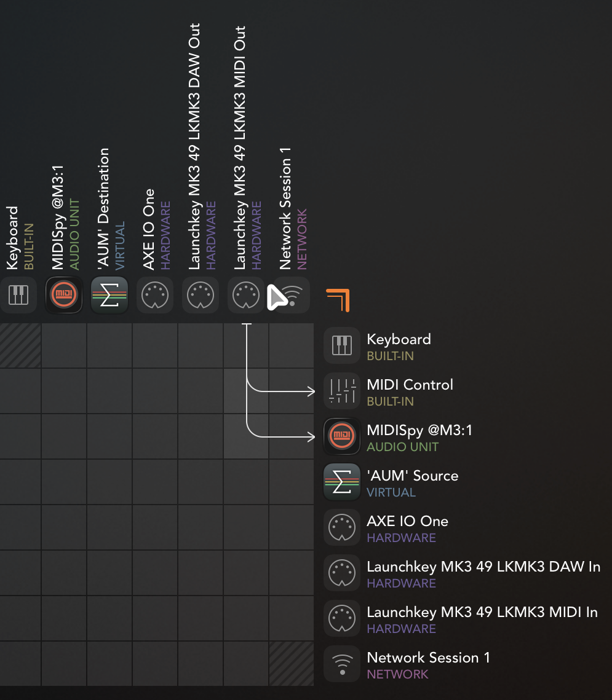612x700 pixels.
Task: Connect 'AUM' Destination column to Keyboard row cell
Action: tap(109, 345)
